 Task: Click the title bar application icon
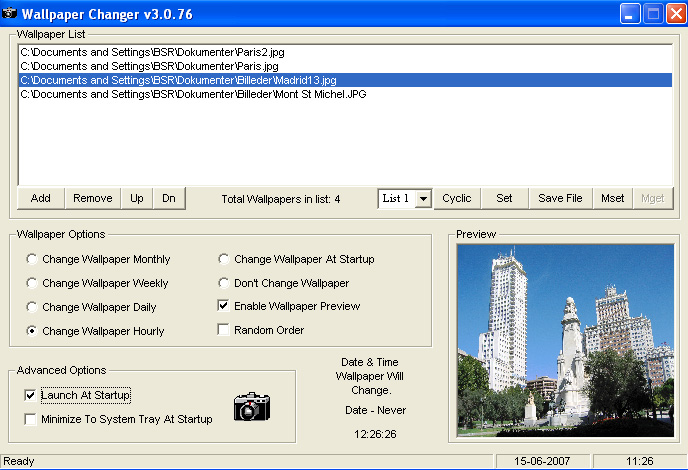click(x=11, y=13)
